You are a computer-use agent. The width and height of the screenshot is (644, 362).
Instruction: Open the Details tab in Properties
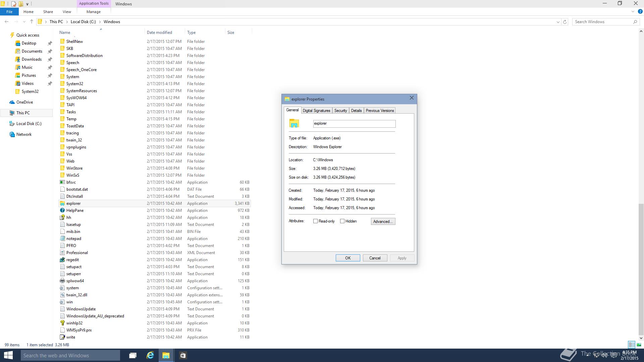click(356, 111)
